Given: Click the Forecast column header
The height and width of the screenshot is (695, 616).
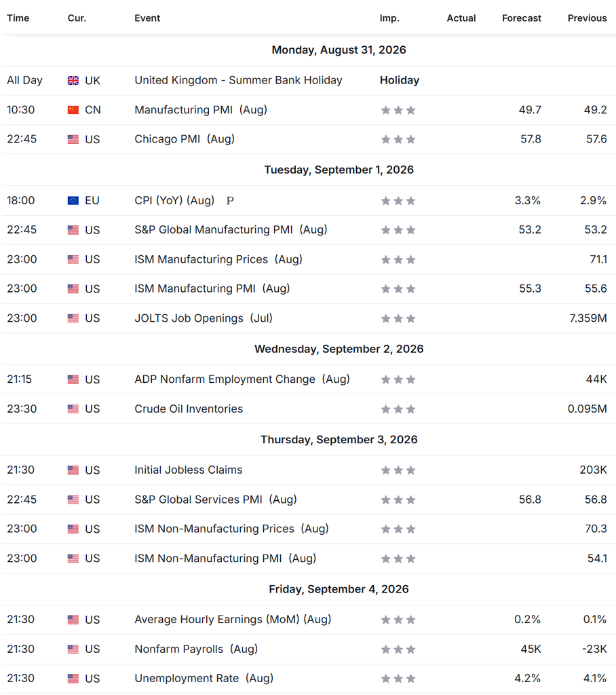Looking at the screenshot, I should 522,18.
